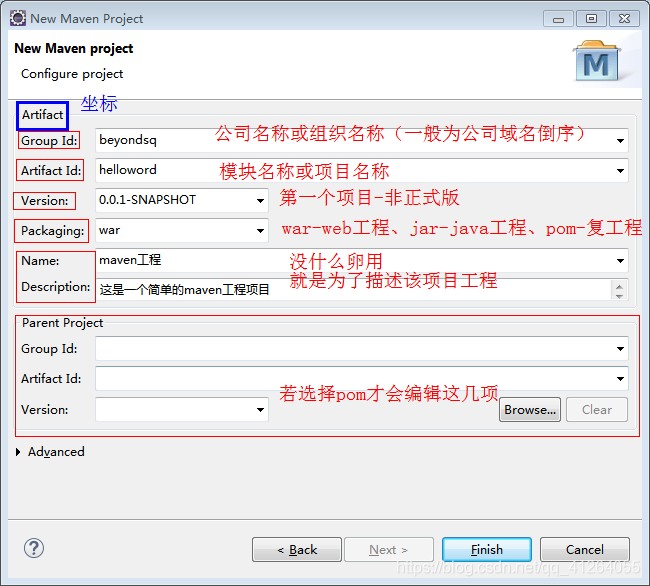650x586 pixels.
Task: Click the Parent Project Group Id field
Action: tap(361, 349)
